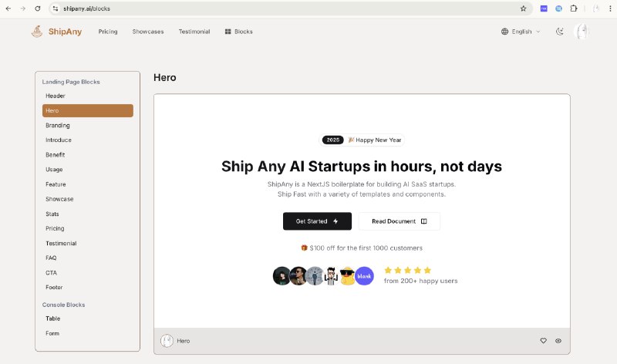Select Footer in the sidebar
This screenshot has width=617, height=364.
(88, 287)
